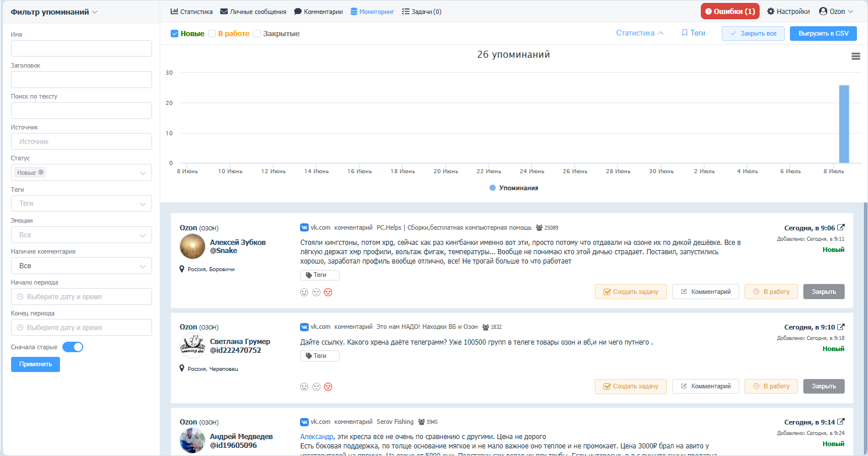Click the red sad emoji on Алексей Зубков's post

328,292
